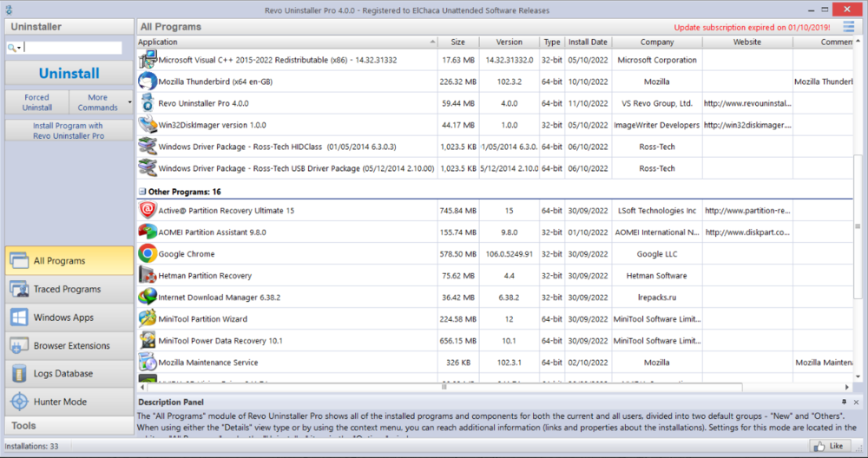Click the big Uninstall button
This screenshot has height=458, width=868.
(x=69, y=74)
